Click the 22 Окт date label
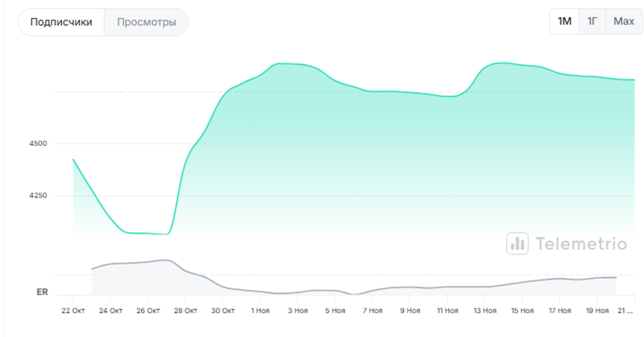This screenshot has height=337, width=644. pyautogui.click(x=73, y=311)
